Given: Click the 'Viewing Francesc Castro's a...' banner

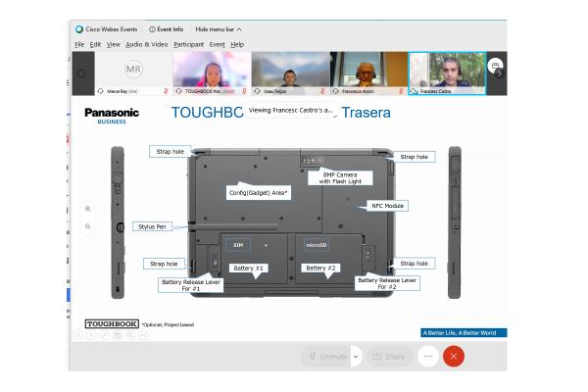Looking at the screenshot, I should point(291,111).
